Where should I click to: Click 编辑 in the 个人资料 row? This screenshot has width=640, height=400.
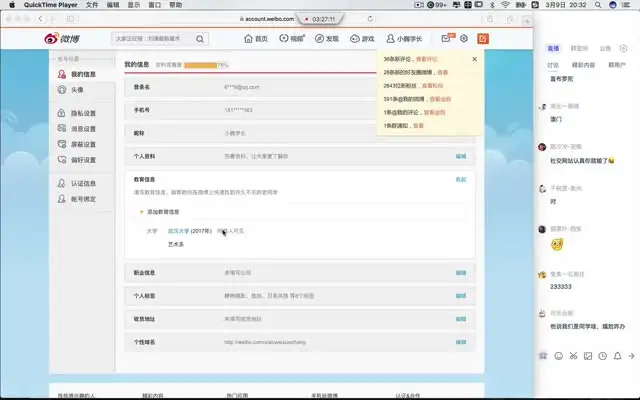point(460,157)
